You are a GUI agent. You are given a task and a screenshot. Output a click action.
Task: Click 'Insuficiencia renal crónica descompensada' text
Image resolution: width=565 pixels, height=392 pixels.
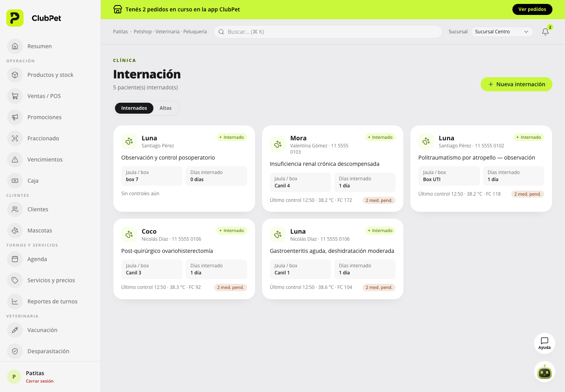(x=324, y=164)
